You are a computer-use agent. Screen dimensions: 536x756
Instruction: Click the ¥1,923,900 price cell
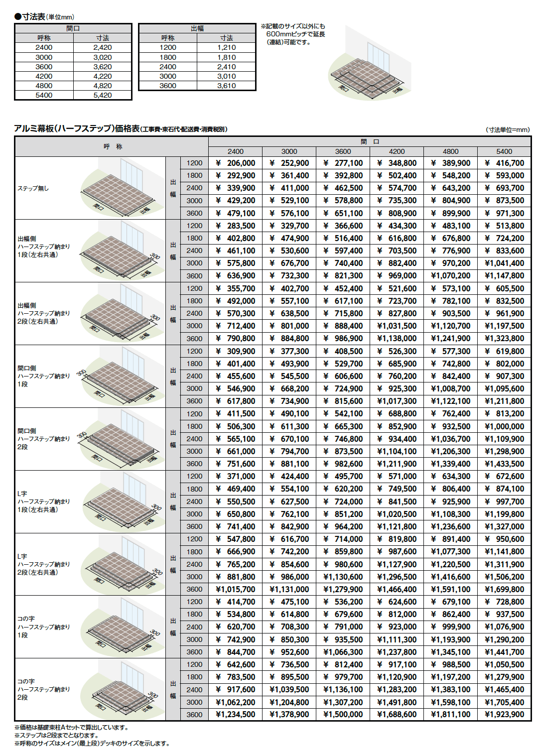(504, 715)
